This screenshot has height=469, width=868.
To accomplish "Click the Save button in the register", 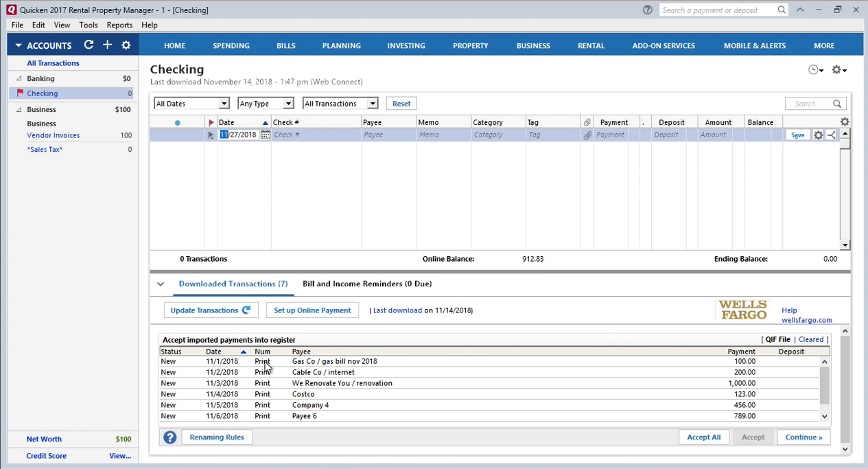I will (x=797, y=135).
